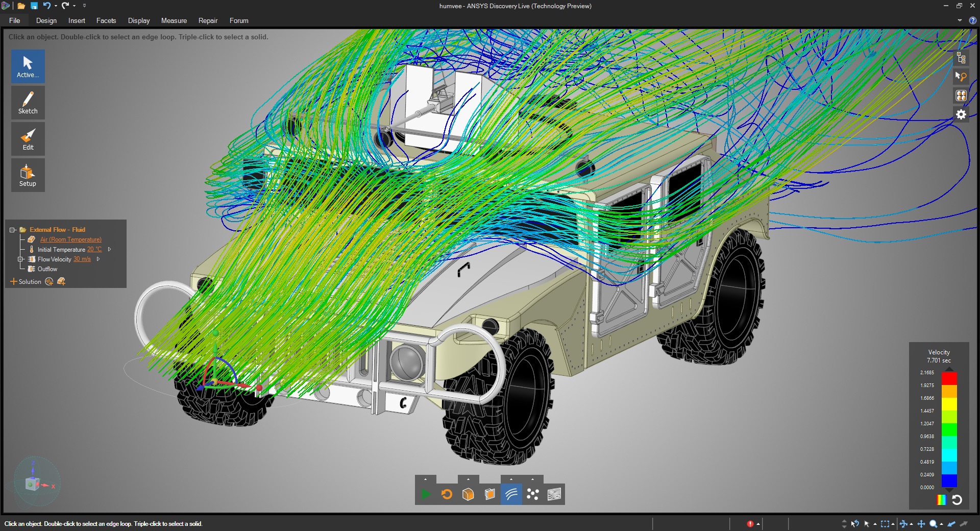Reset the simulation with orange restart icon
This screenshot has width=980, height=531.
click(447, 494)
